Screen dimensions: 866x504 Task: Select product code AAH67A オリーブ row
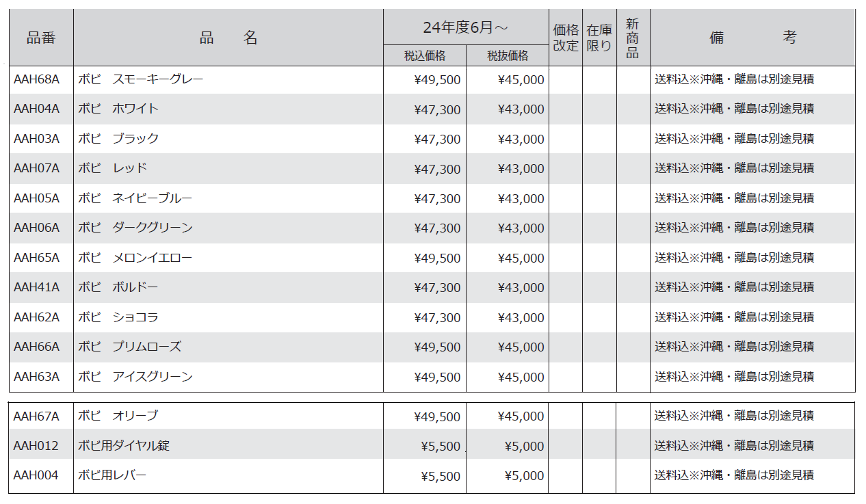click(37, 416)
